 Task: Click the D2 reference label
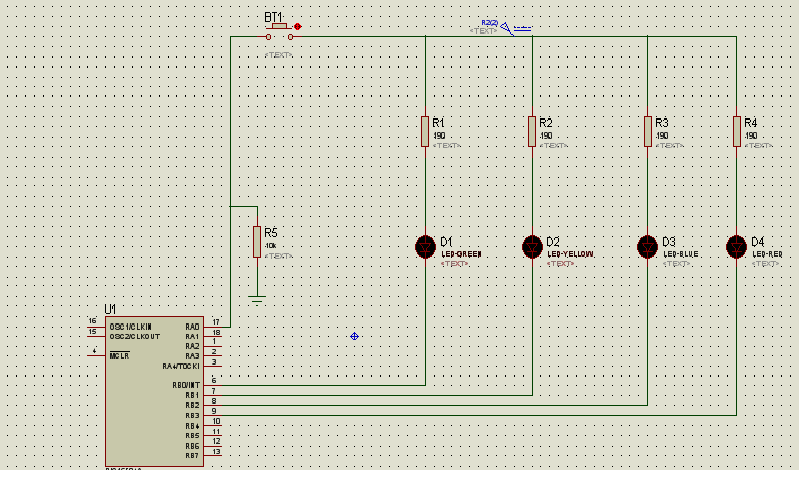pos(553,242)
